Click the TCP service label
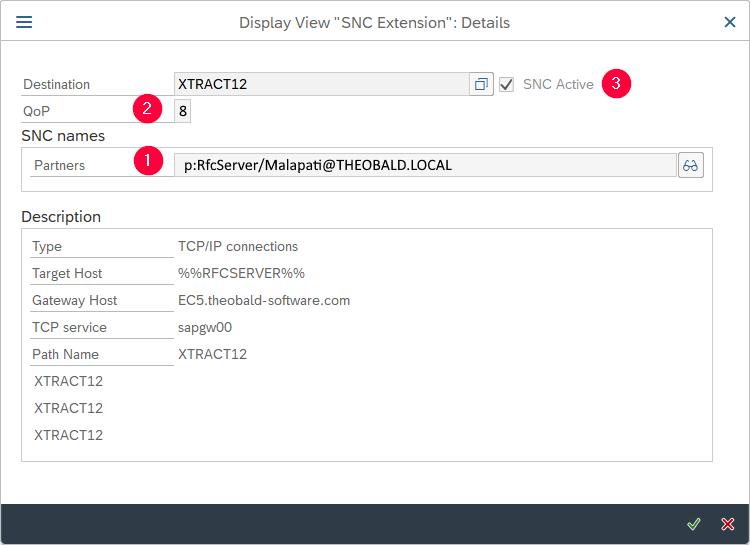The image size is (750, 545). (x=69, y=327)
